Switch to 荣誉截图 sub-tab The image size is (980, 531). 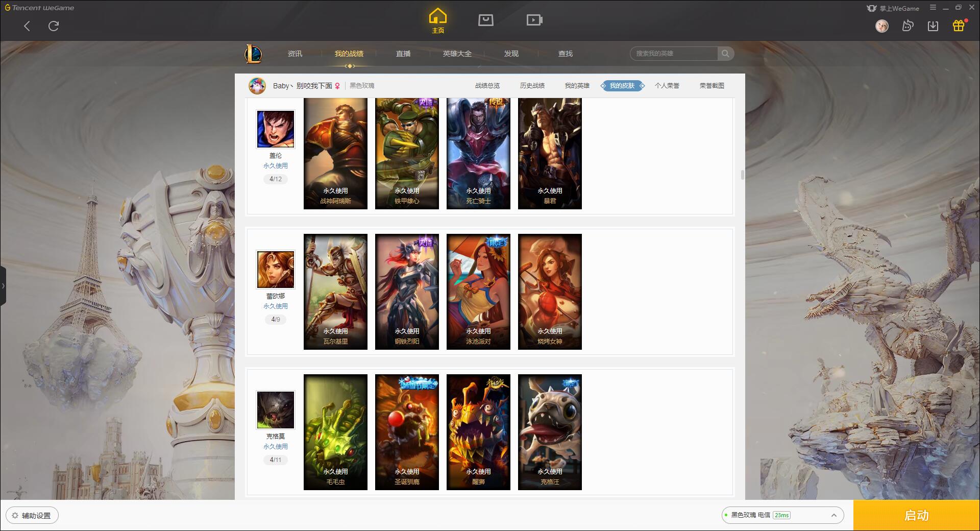tap(712, 86)
